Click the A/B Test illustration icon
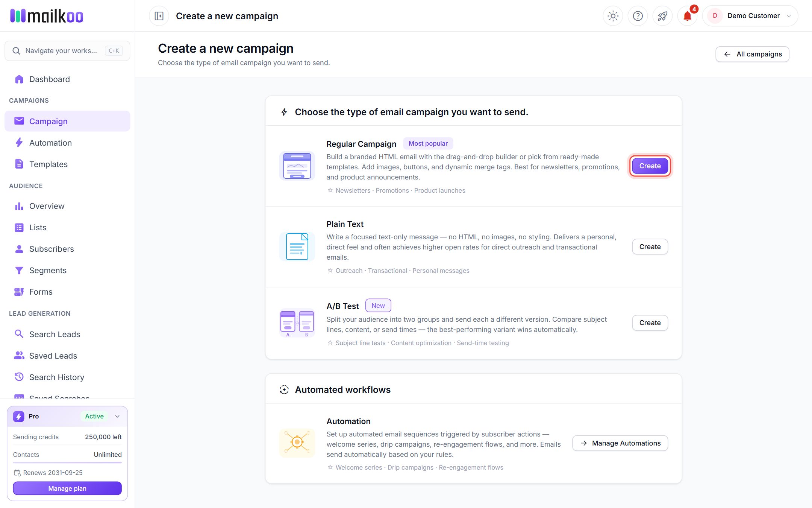This screenshot has width=812, height=508. pos(297,323)
